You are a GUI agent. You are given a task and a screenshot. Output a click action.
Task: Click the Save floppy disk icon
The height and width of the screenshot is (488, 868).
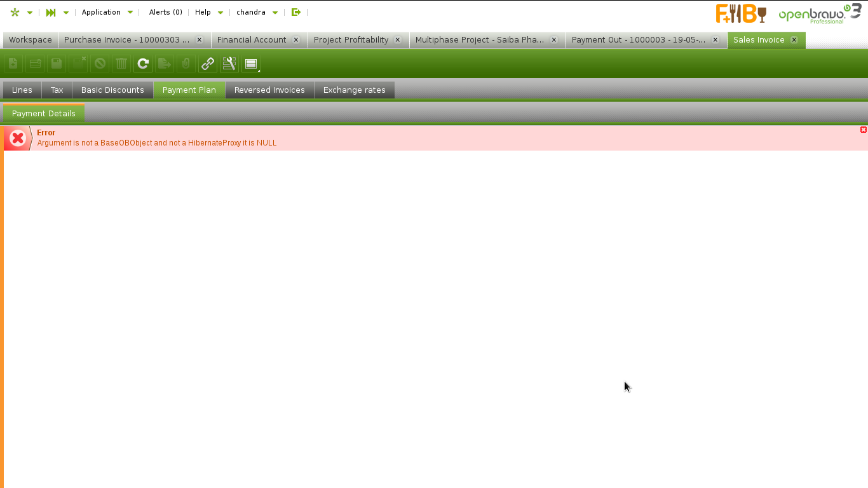coord(57,64)
